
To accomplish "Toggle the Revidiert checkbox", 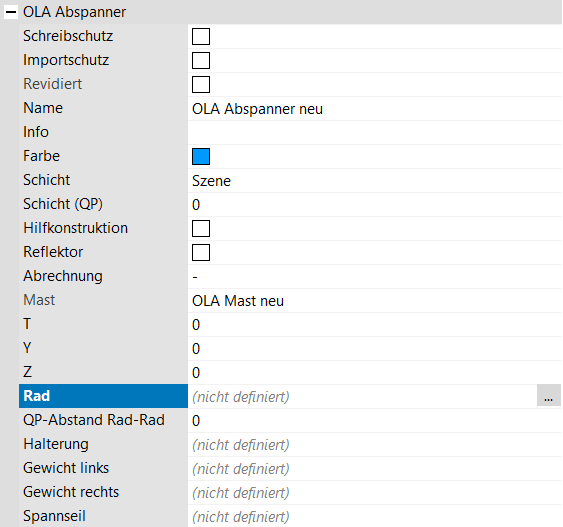I will [201, 84].
